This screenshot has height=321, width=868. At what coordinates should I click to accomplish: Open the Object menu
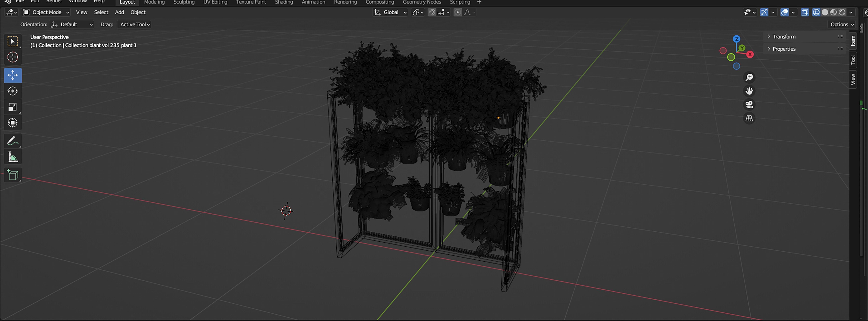pyautogui.click(x=138, y=12)
